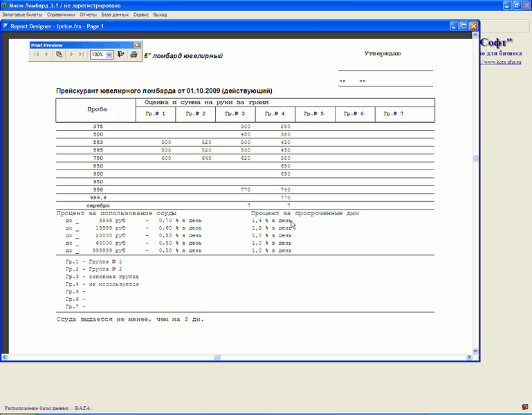
Task: Close the preview with the exit door icon
Action: 121,54
